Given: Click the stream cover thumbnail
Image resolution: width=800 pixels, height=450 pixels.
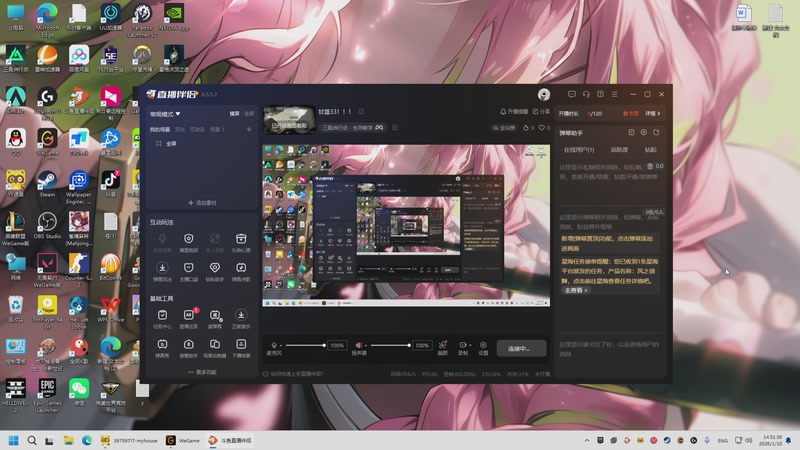Looking at the screenshot, I should (289, 119).
